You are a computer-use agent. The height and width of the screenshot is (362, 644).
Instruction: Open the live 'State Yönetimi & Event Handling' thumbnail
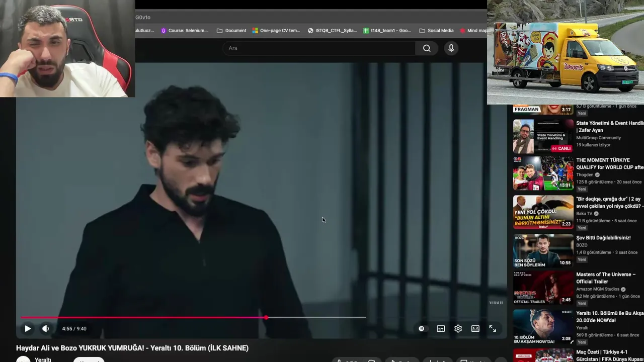(543, 136)
